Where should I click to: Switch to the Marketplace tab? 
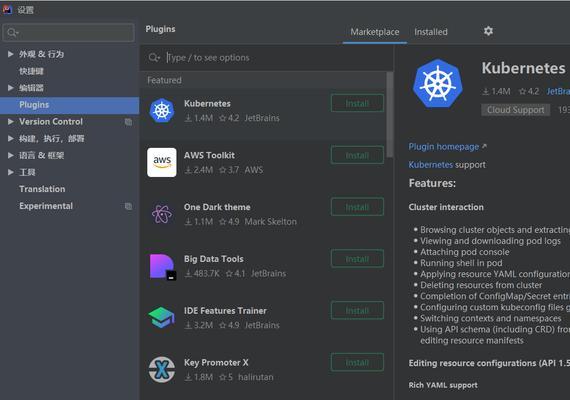(x=375, y=32)
